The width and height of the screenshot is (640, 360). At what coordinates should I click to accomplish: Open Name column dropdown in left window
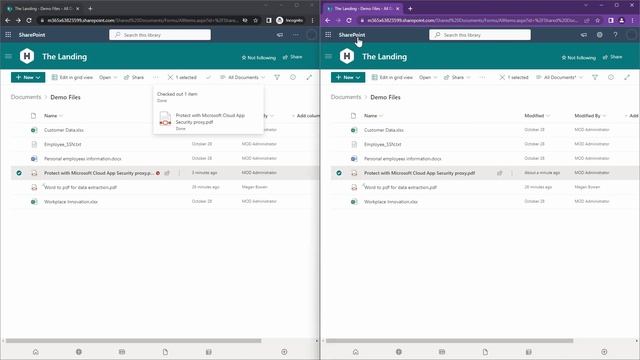point(53,116)
